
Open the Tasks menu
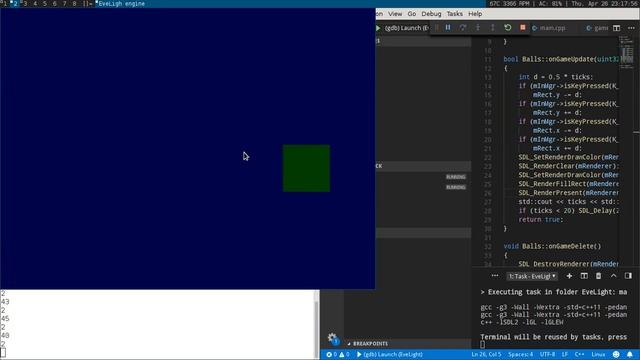(454, 13)
